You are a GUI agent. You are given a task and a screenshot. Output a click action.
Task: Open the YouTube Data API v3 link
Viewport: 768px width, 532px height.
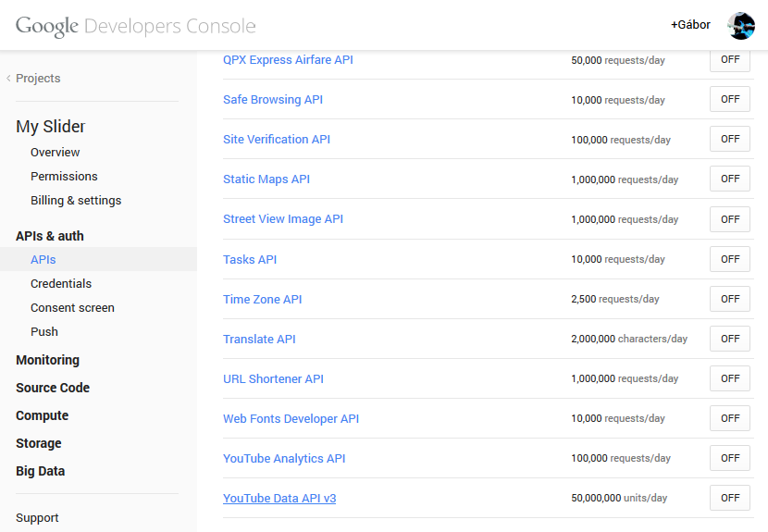point(279,498)
